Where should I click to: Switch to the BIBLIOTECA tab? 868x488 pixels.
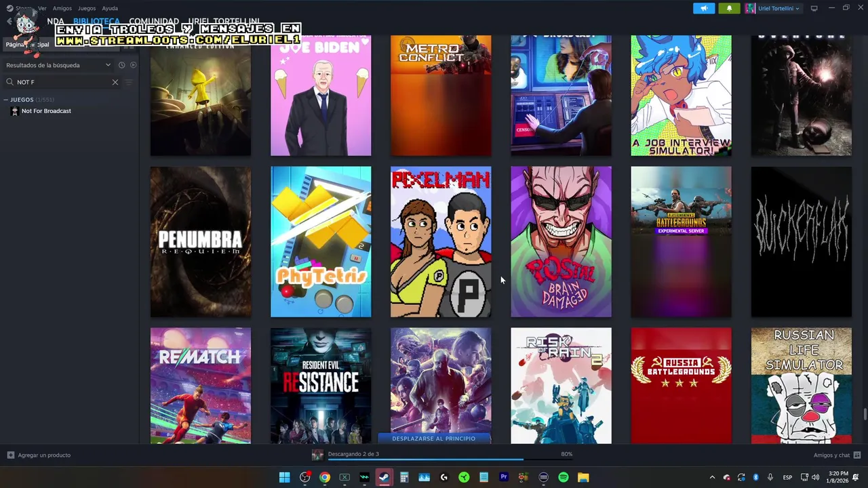tap(96, 22)
